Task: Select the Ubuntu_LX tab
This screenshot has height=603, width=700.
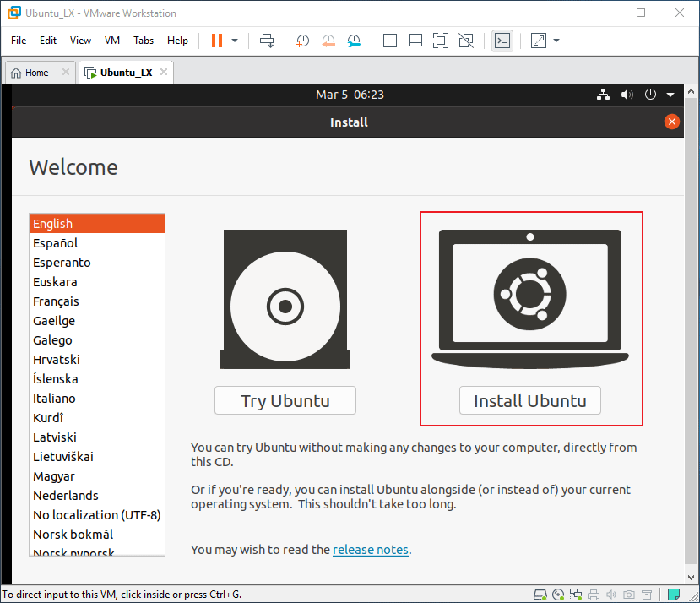Action: [126, 73]
